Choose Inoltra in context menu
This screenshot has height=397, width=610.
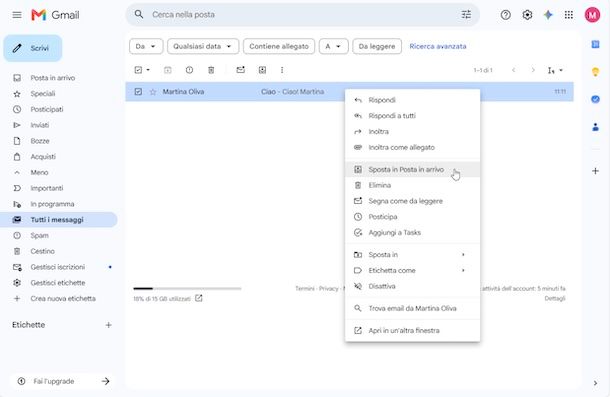coord(412,132)
